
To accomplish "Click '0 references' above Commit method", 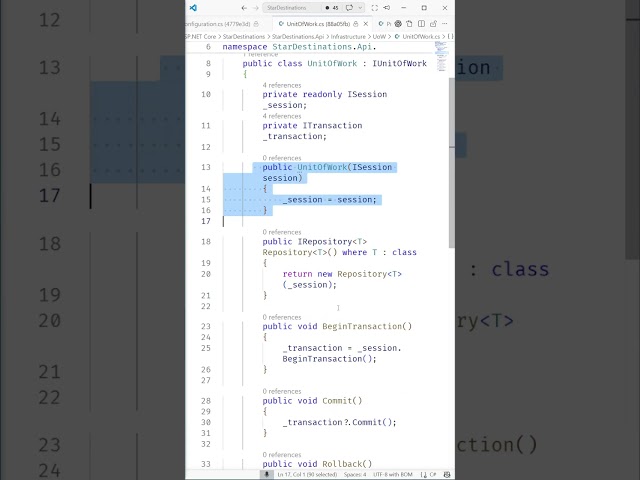I will click(282, 391).
